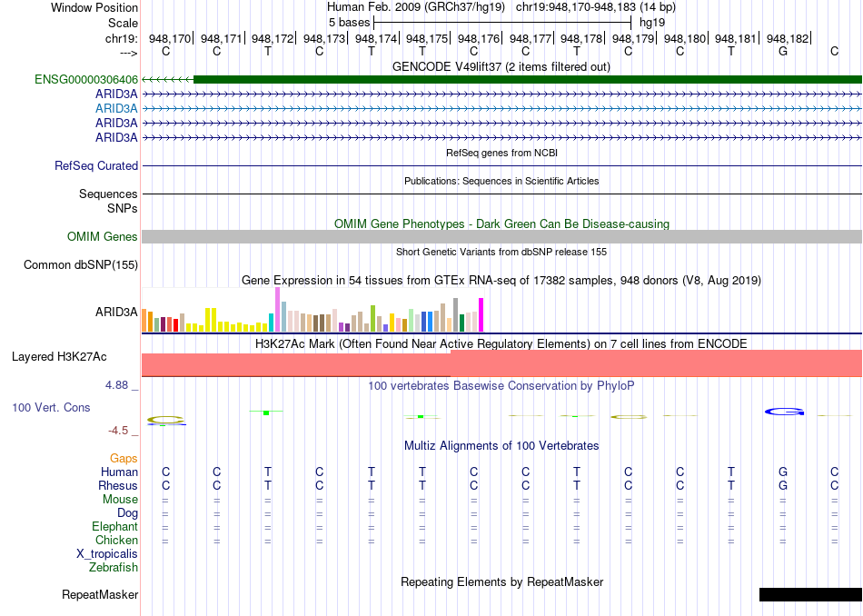Click the -4.5 PhyloP lower scale value
863x616 pixels.
tap(118, 431)
